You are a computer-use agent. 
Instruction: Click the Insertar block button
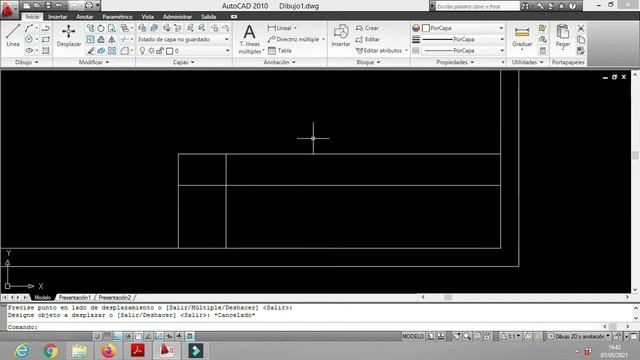click(341, 36)
